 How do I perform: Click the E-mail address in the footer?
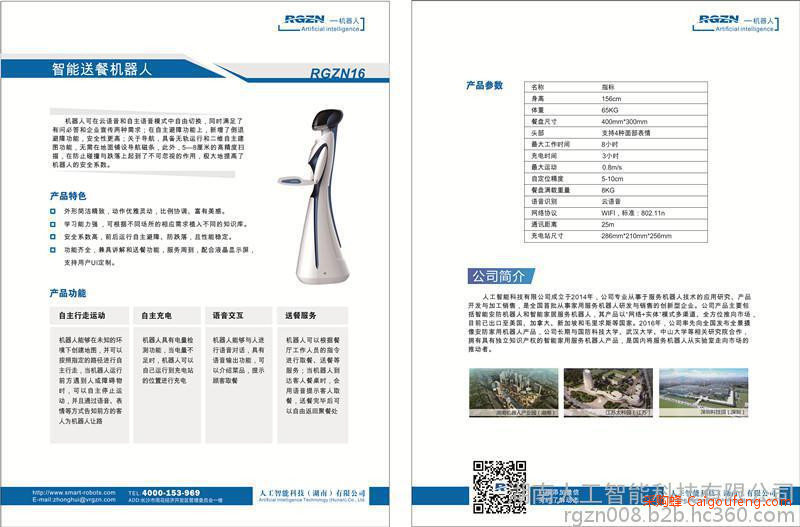coord(74,500)
